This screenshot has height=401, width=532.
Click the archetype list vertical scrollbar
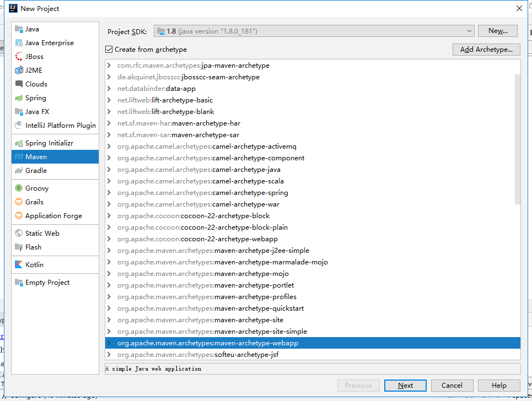518,139
